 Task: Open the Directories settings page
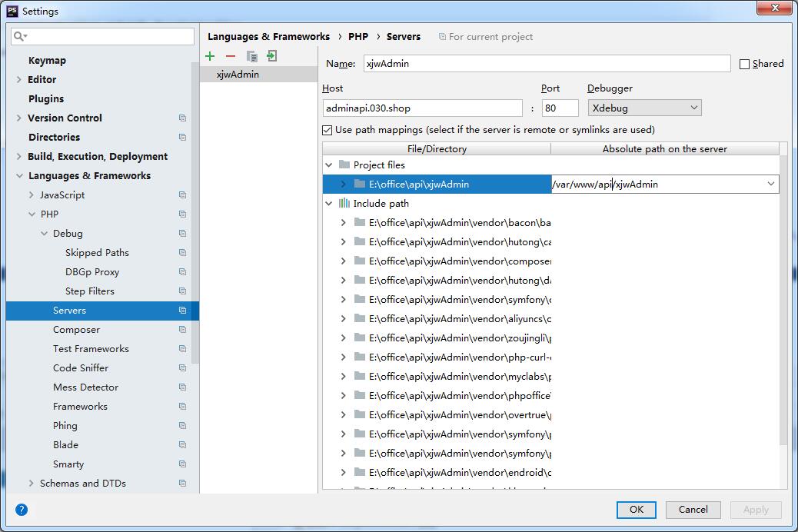55,138
